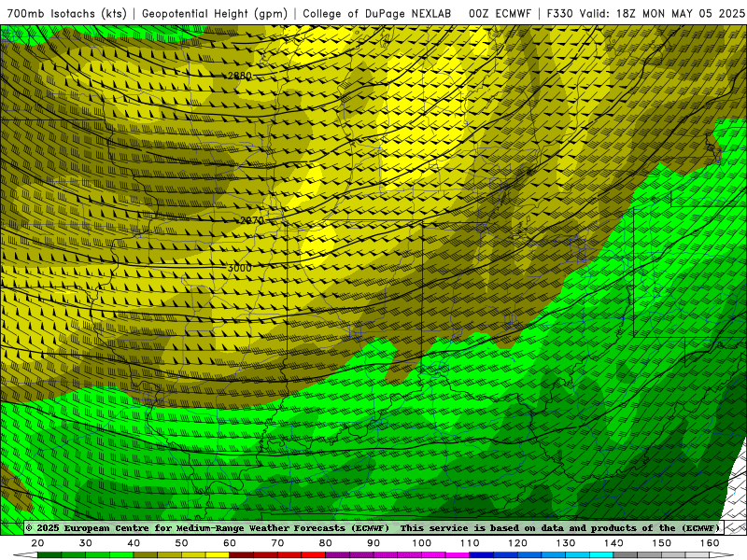Click the legend label 40
The height and width of the screenshot is (560, 747).
pyautogui.click(x=134, y=543)
